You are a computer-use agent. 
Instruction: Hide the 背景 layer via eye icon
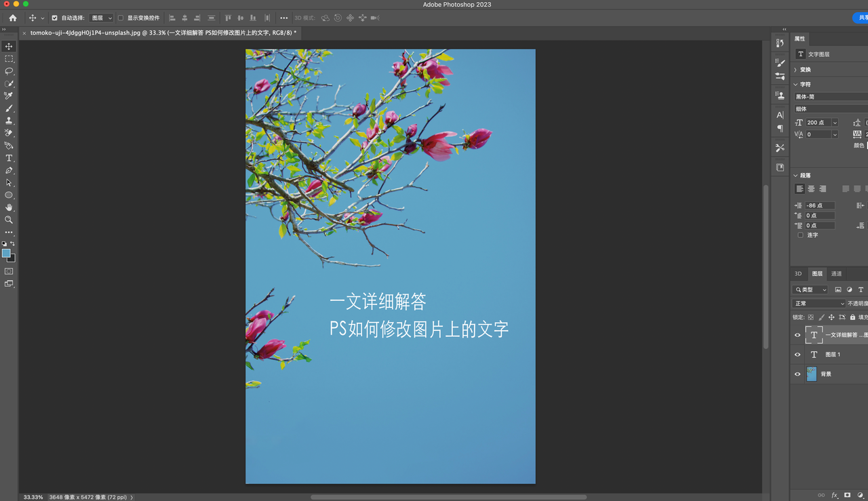pos(797,374)
